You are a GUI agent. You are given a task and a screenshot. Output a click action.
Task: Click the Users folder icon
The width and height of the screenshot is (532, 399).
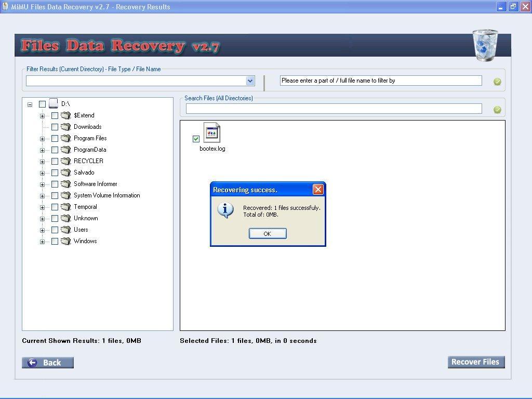click(x=66, y=230)
